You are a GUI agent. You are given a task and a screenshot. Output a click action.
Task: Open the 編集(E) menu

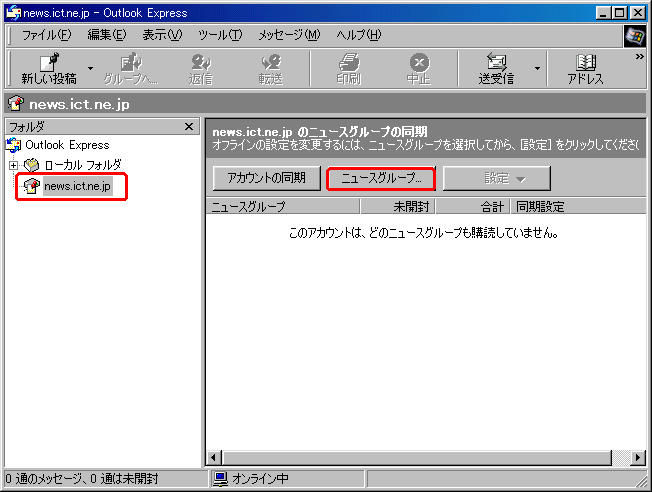tap(107, 35)
